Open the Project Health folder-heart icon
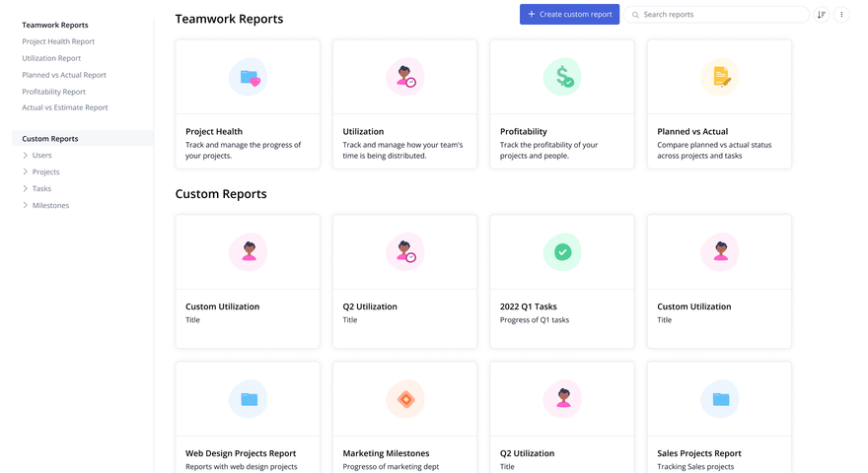Image resolution: width=868 pixels, height=473 pixels. coord(248,77)
